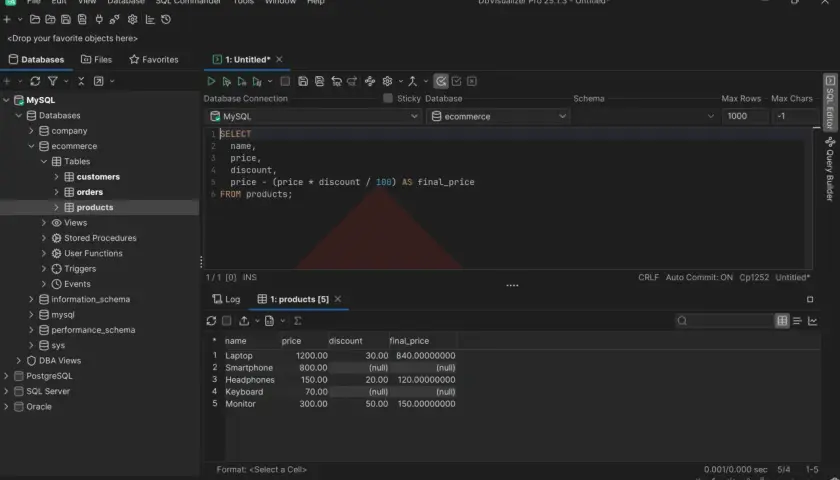Image resolution: width=840 pixels, height=480 pixels.
Task: Click the 150.00000000 final_price cell
Action: tap(423, 404)
